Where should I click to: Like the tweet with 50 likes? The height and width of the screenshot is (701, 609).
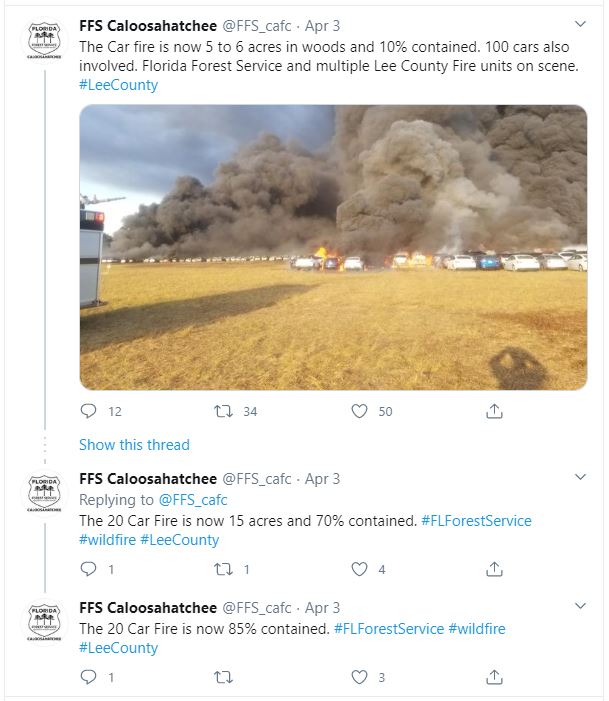coord(359,411)
